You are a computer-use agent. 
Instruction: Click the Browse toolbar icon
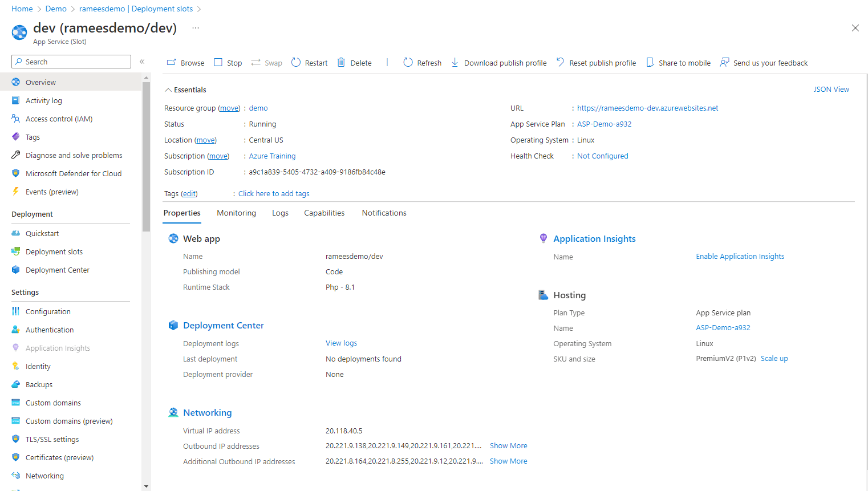(171, 62)
